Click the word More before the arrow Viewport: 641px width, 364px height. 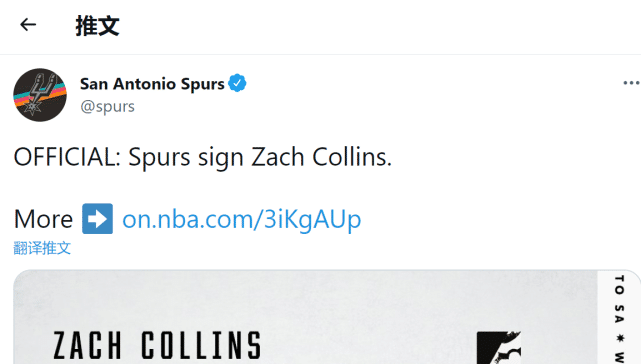coord(43,219)
